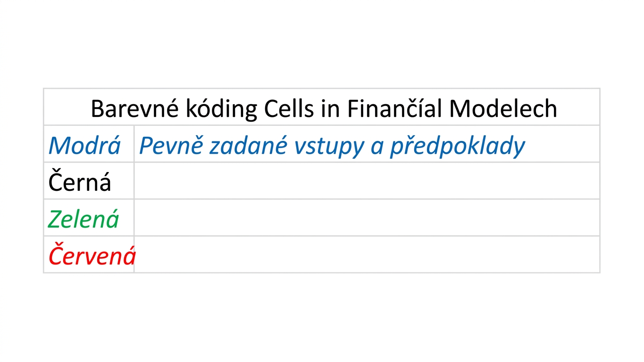Viewport: 644px width, 362px height.
Task: Click the word Modelech in the title
Action: point(503,108)
